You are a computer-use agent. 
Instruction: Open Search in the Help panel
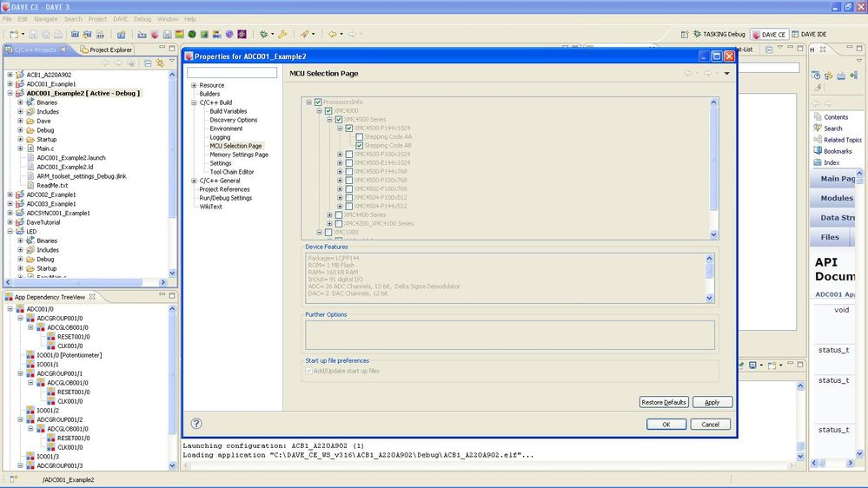pos(832,129)
